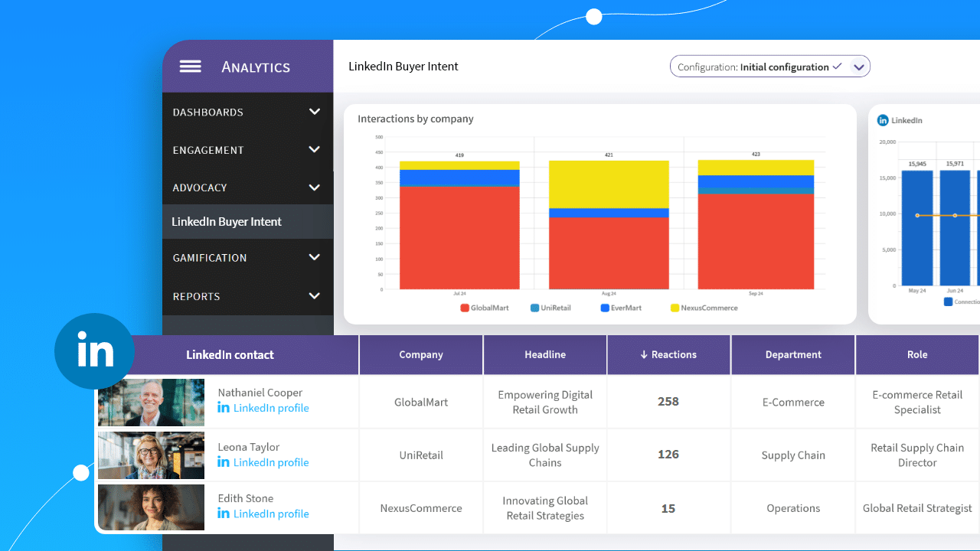
Task: Click the Jun 24 bar labeled 15,971
Action: click(x=955, y=228)
